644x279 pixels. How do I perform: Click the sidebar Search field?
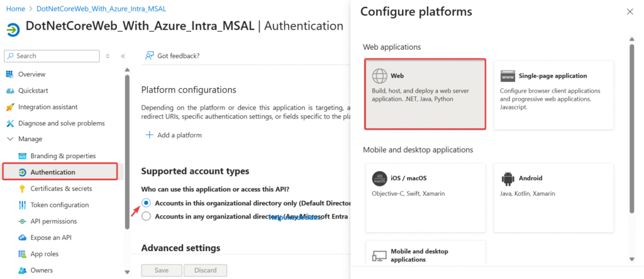pos(52,56)
